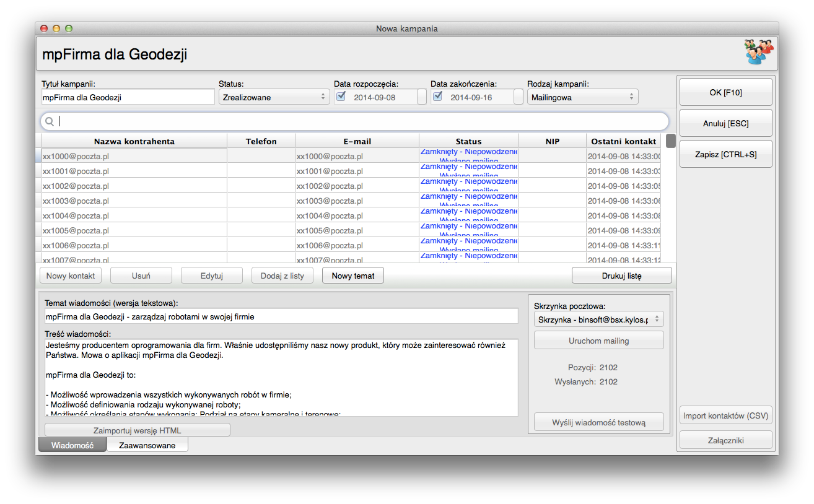Viewport: 814px width, 504px height.
Task: Click E-mail cell xx1002@poczta.pl
Action: coord(357,186)
